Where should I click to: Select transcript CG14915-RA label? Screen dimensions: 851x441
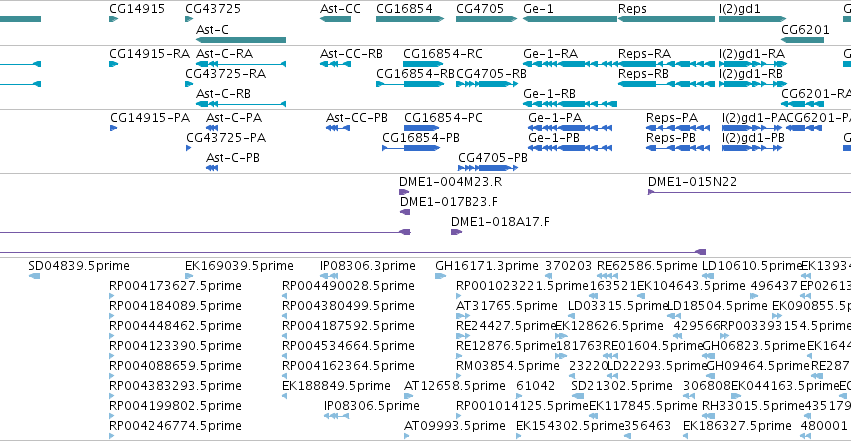click(x=149, y=54)
